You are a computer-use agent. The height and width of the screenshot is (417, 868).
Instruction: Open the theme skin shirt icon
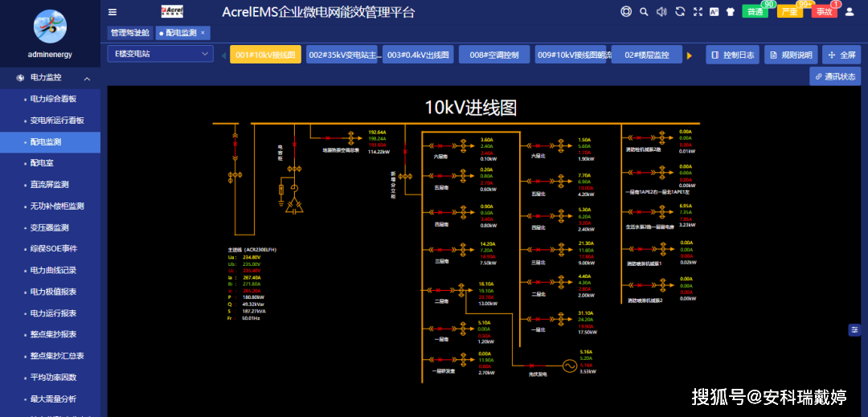coord(730,11)
